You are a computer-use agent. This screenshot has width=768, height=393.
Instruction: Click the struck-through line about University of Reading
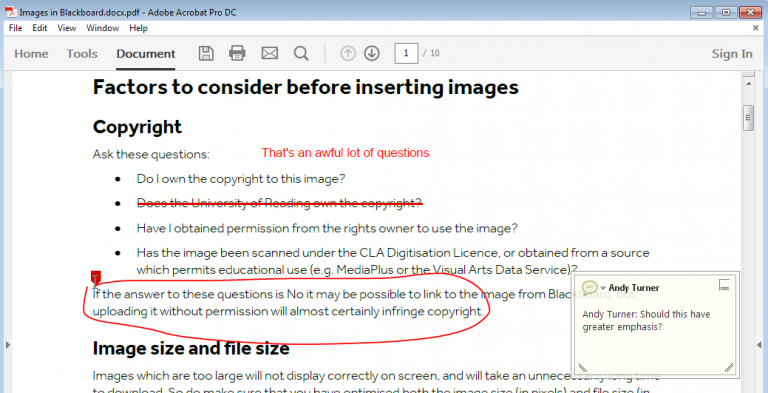pos(279,203)
